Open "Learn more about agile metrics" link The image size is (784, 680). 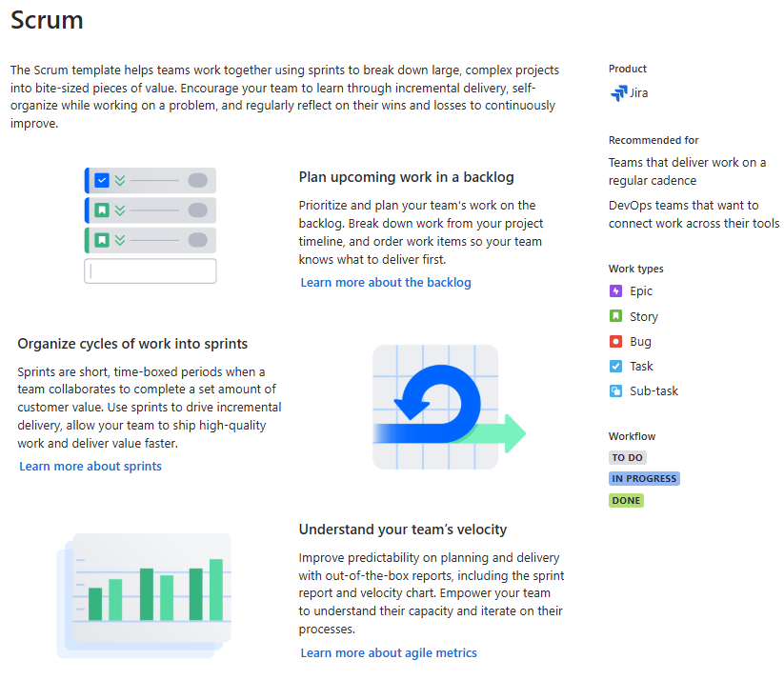point(388,652)
